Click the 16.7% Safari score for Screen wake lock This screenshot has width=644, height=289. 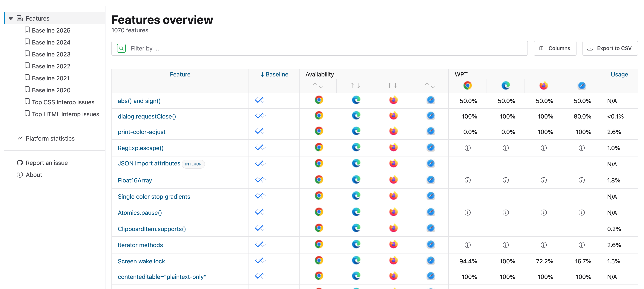(583, 261)
